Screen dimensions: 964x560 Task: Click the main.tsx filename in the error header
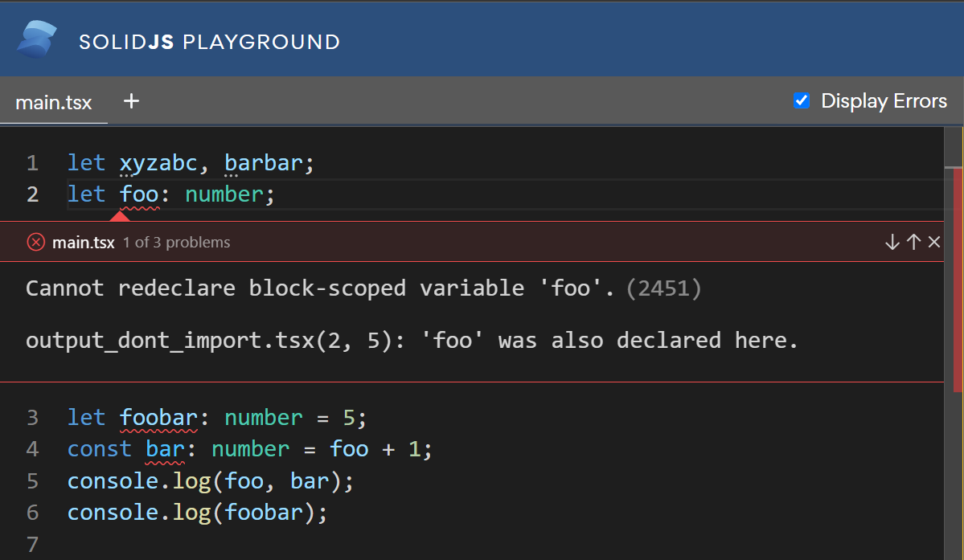point(84,243)
